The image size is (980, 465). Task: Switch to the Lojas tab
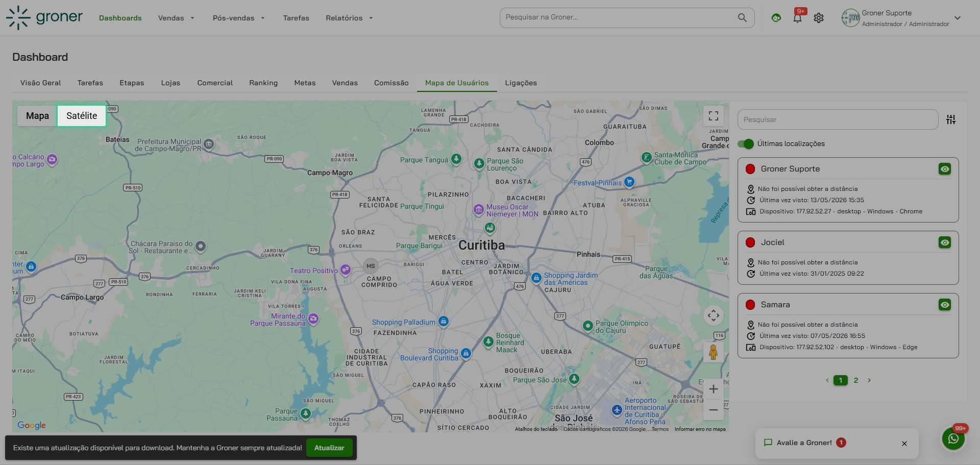[x=170, y=83]
